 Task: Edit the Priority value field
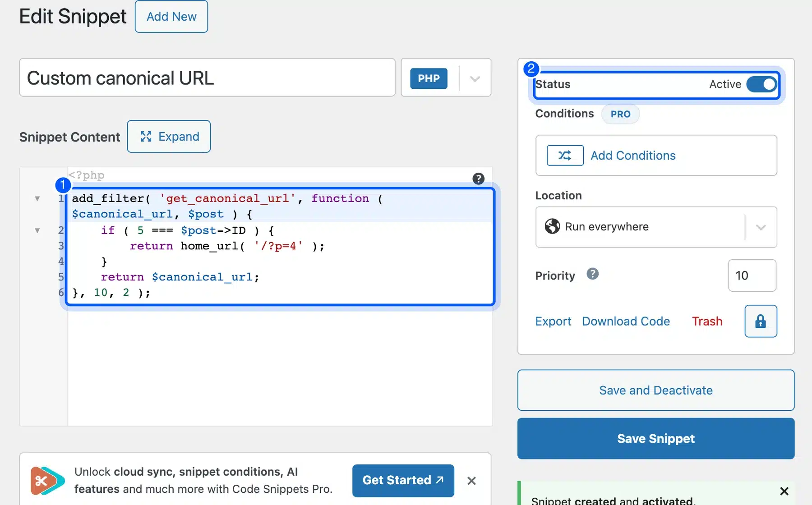pos(752,275)
